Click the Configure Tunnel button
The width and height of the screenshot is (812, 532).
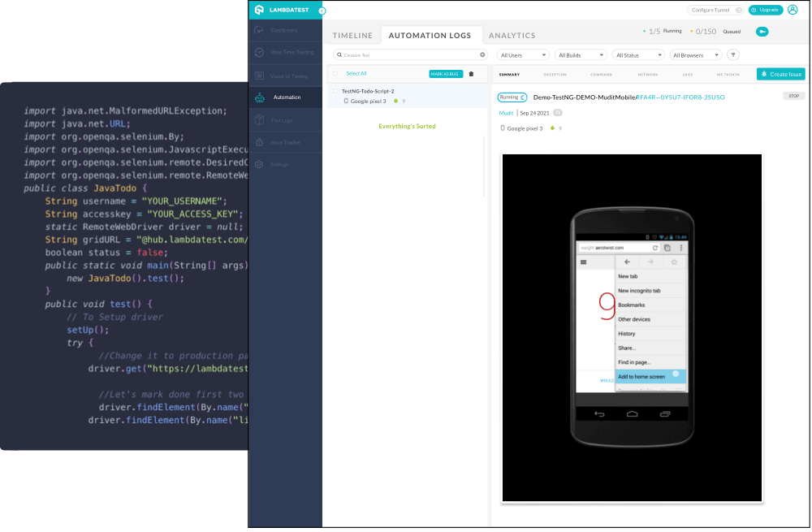(715, 10)
